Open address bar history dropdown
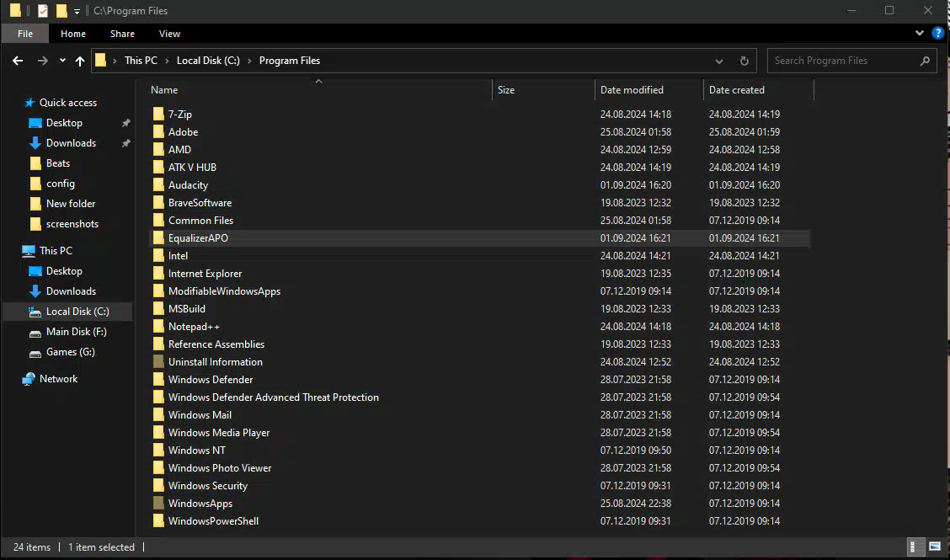Image resolution: width=950 pixels, height=560 pixels. [x=719, y=61]
